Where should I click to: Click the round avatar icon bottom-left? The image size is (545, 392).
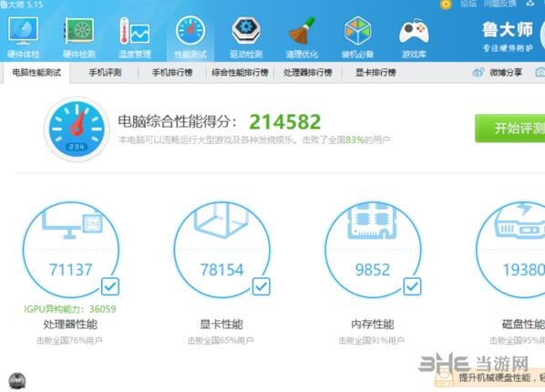pos(17,381)
